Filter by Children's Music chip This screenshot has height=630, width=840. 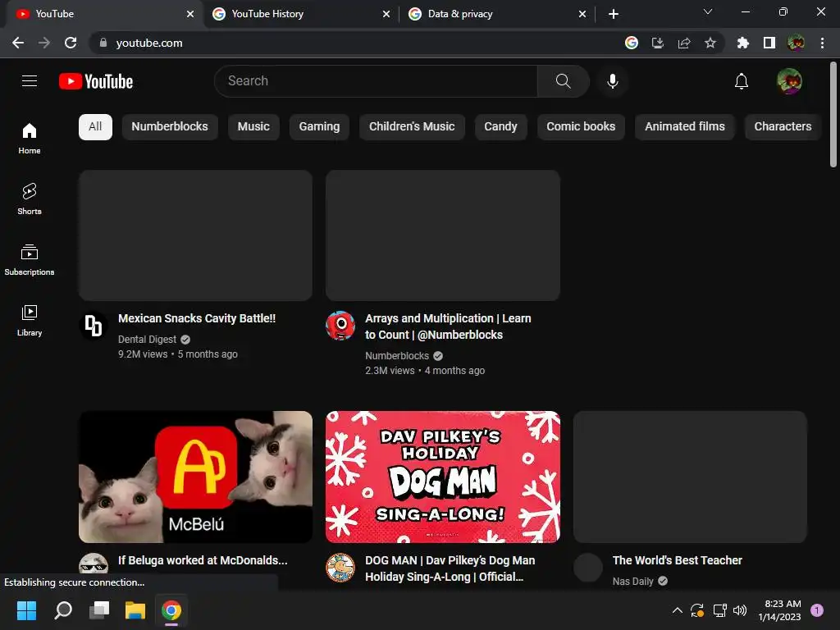(x=412, y=127)
